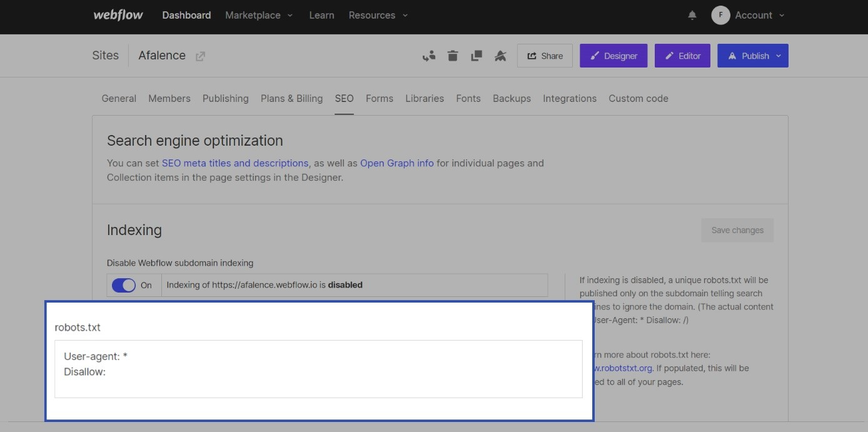Click inside the robots.txt text area
Viewport: 868px width, 432px height.
pyautogui.click(x=318, y=369)
